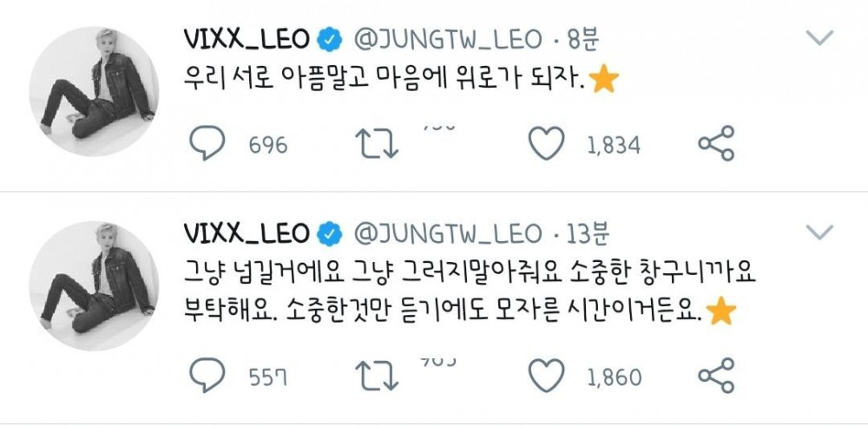This screenshot has width=868, height=426.
Task: Reply to the tweet with 557 replies
Action: point(207,376)
